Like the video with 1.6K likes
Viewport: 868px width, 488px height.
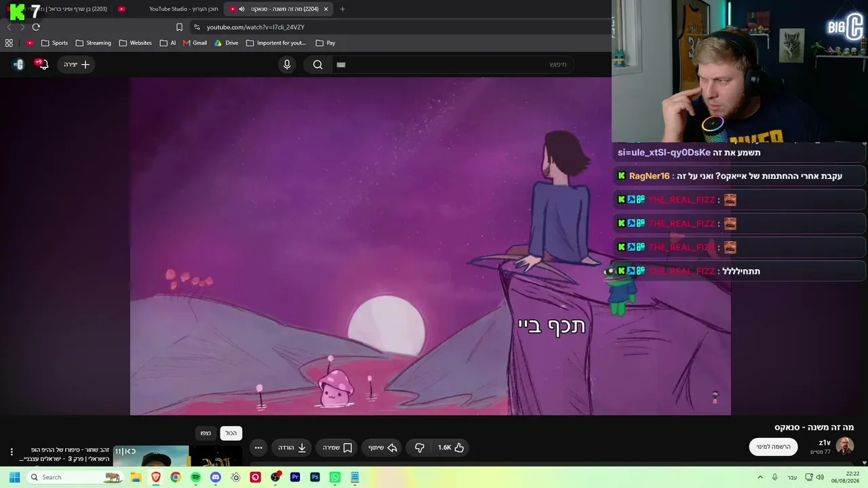tap(452, 447)
